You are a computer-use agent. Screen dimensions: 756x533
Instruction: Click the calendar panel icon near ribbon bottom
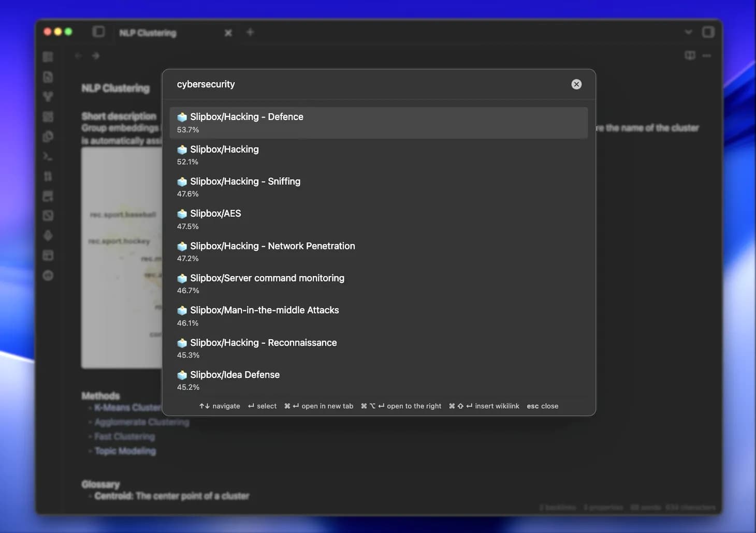click(x=48, y=256)
